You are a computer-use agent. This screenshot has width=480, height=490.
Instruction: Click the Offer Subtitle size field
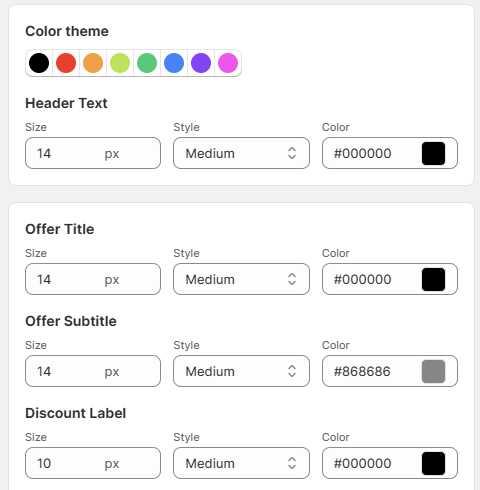click(x=93, y=371)
